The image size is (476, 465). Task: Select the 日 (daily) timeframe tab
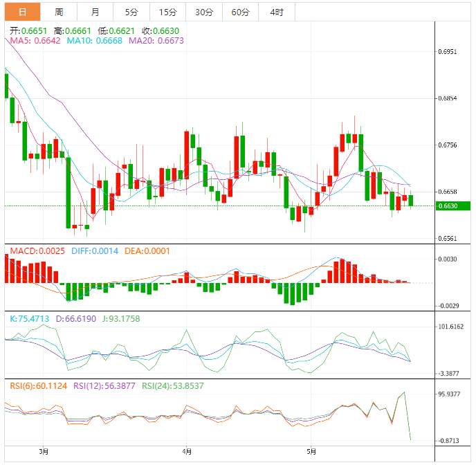[23, 12]
